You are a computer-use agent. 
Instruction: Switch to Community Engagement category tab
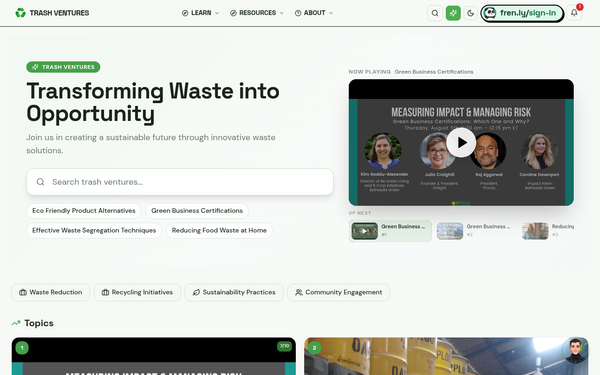(338, 292)
